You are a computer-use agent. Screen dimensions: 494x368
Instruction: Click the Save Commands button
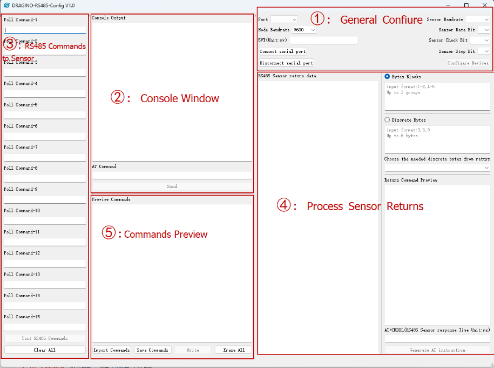click(153, 350)
